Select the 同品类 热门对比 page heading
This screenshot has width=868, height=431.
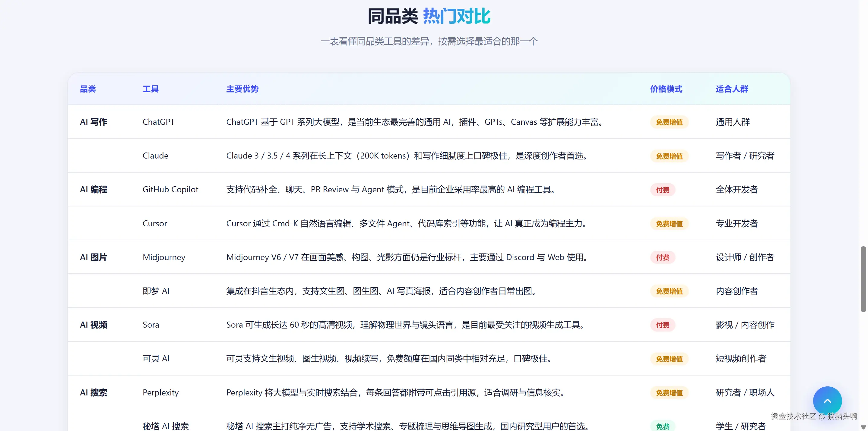click(x=429, y=16)
